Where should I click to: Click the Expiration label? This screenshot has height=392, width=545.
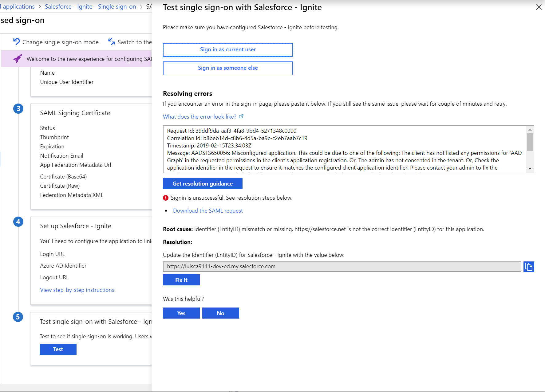tap(52, 147)
